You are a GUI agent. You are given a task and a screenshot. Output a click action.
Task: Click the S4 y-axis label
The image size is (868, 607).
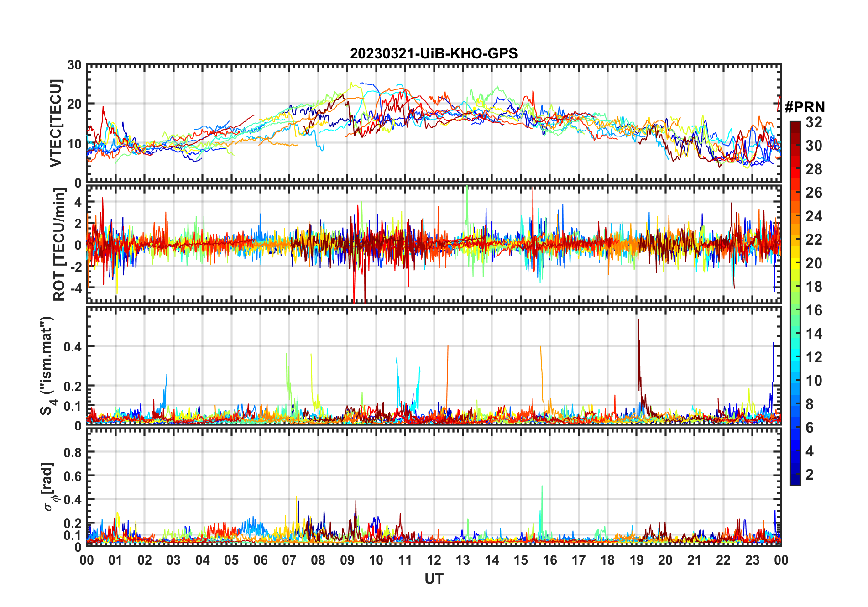(x=47, y=366)
